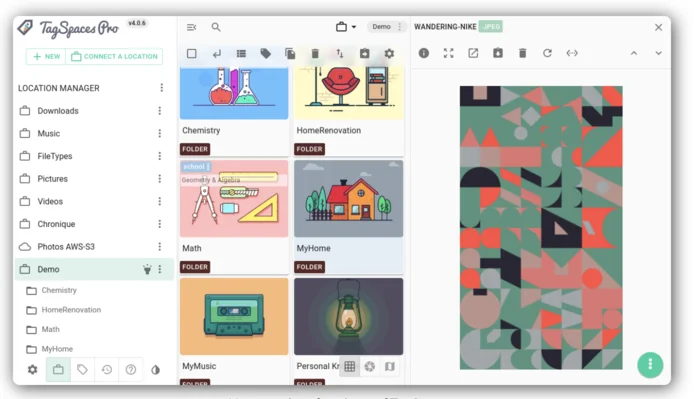
Task: Switch to list view in toolbar
Action: tap(241, 54)
